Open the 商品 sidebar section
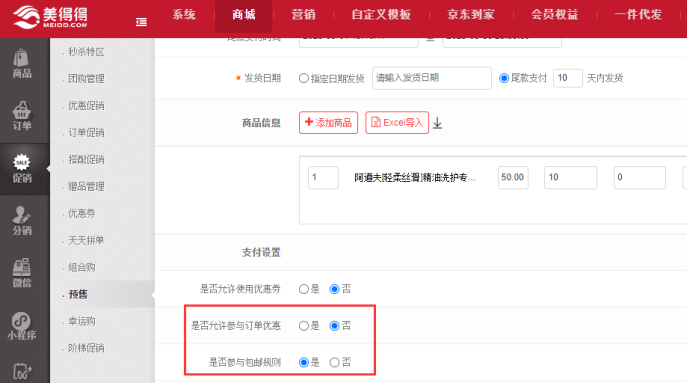This screenshot has height=383, width=688. (22, 64)
